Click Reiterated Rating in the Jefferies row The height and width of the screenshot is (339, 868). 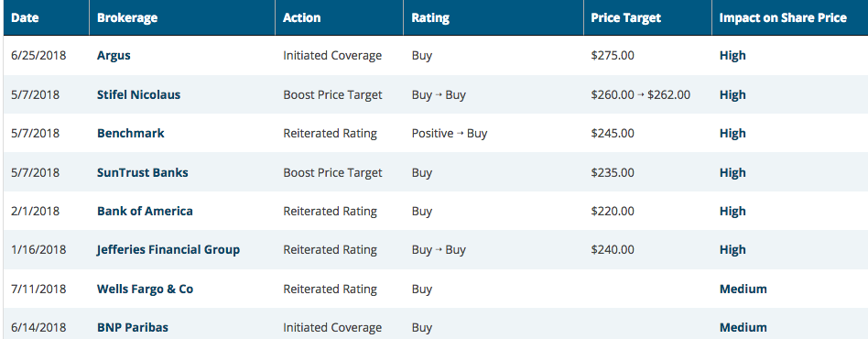(330, 250)
